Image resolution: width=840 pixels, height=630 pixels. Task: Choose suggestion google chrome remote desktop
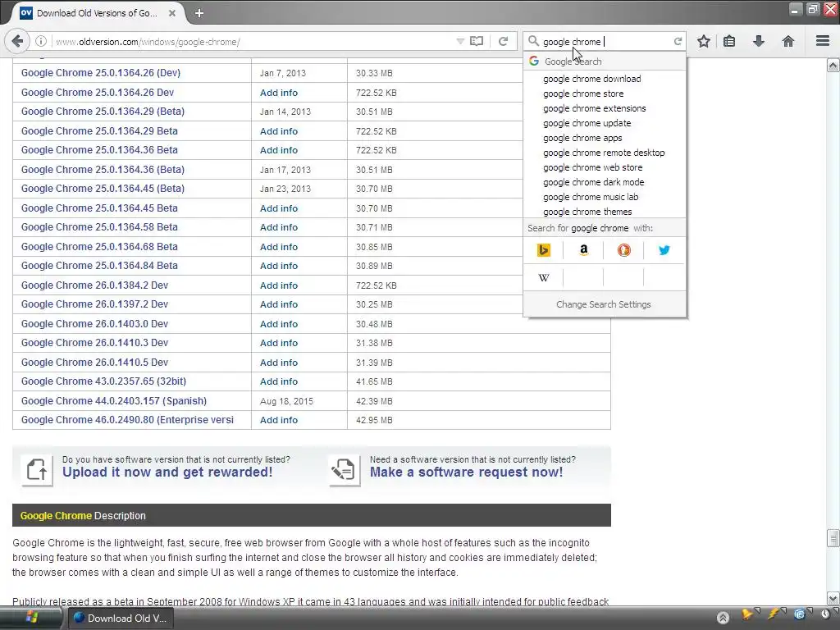(x=605, y=153)
